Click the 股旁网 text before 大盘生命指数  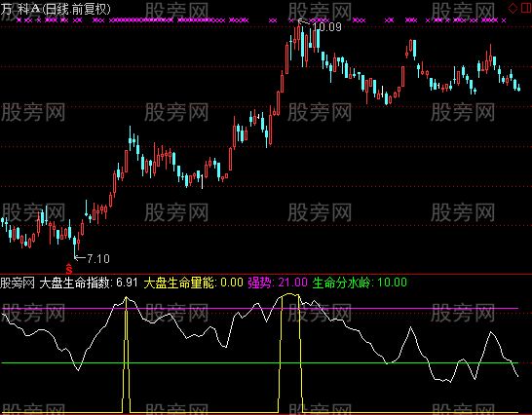18,283
